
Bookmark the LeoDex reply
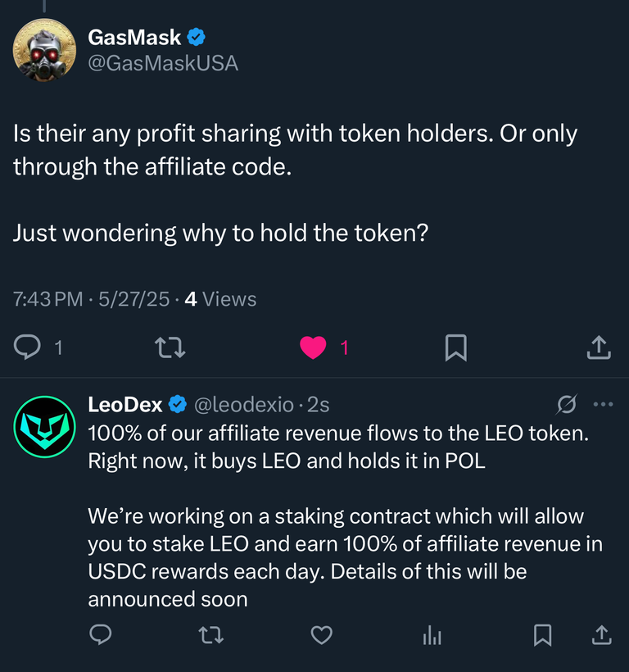coord(542,635)
